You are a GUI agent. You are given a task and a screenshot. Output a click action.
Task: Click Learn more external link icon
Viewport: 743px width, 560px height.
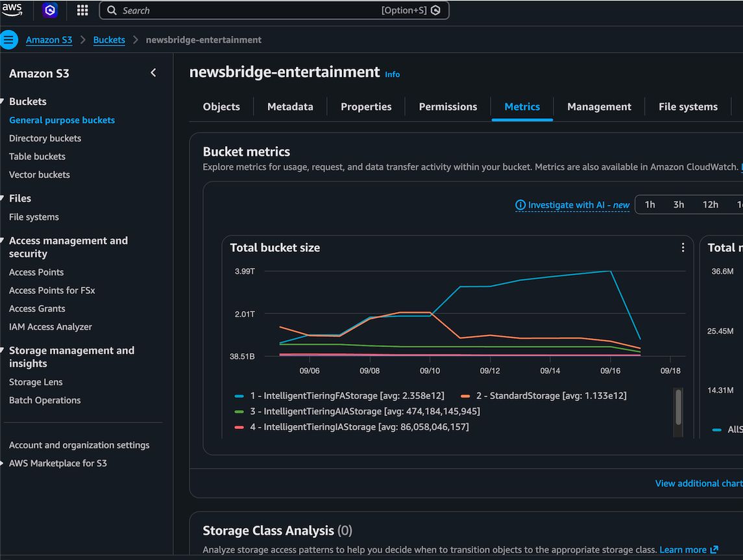(714, 550)
